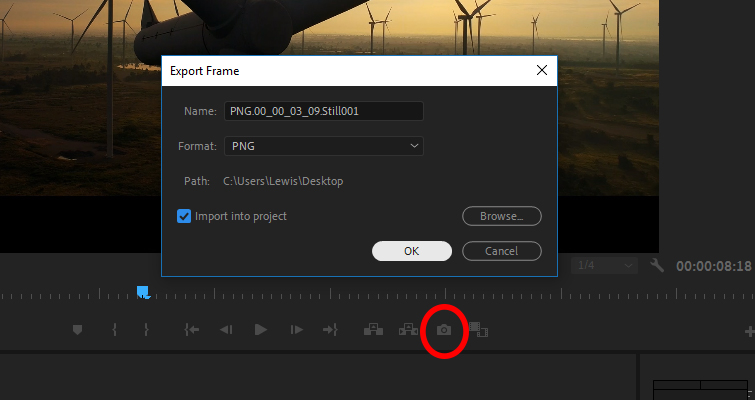This screenshot has height=400, width=755.
Task: Click the Play button in transport
Action: click(x=260, y=330)
